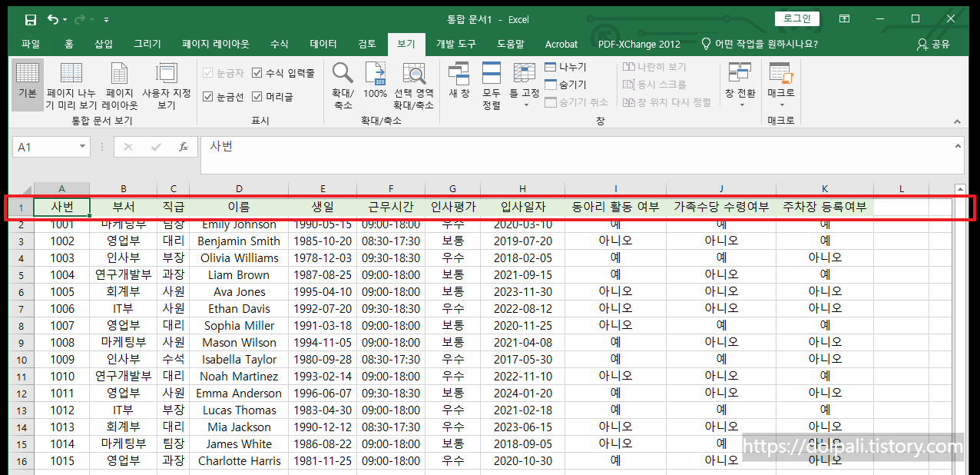Screen dimensions: 980x475
Task: Collapse the ribbon with the chevron
Action: [957, 121]
